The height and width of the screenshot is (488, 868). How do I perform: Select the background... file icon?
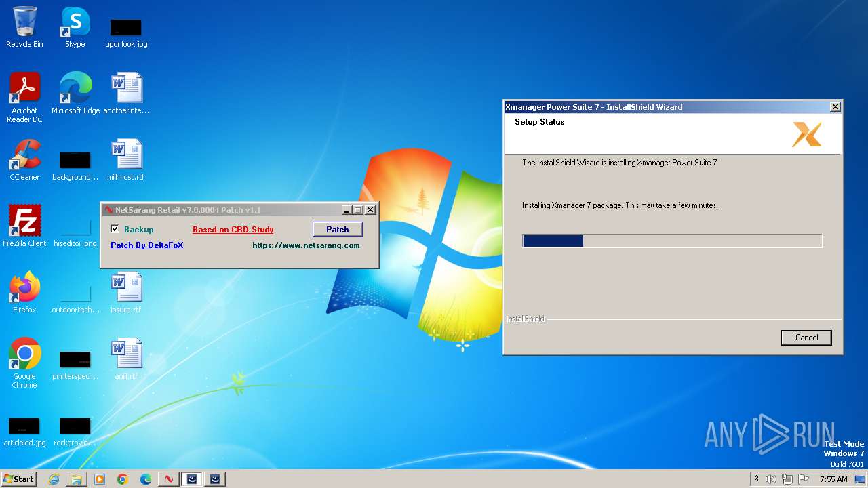(75, 165)
